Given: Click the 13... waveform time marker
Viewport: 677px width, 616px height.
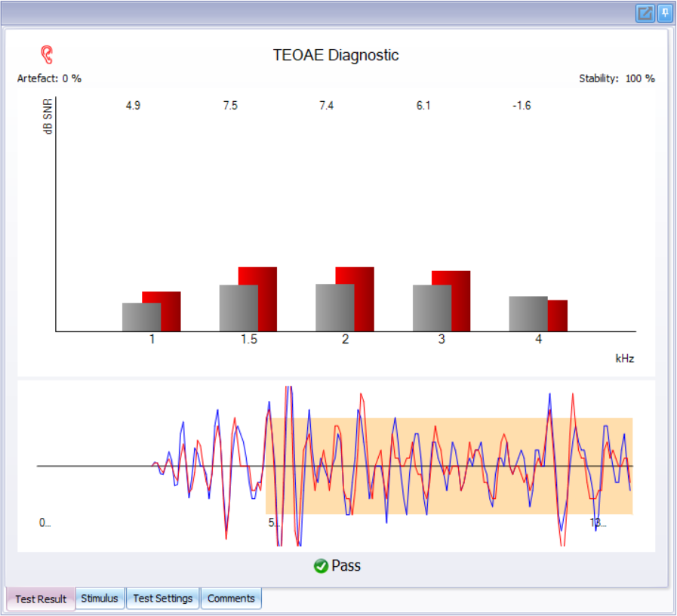Looking at the screenshot, I should pos(598,523).
